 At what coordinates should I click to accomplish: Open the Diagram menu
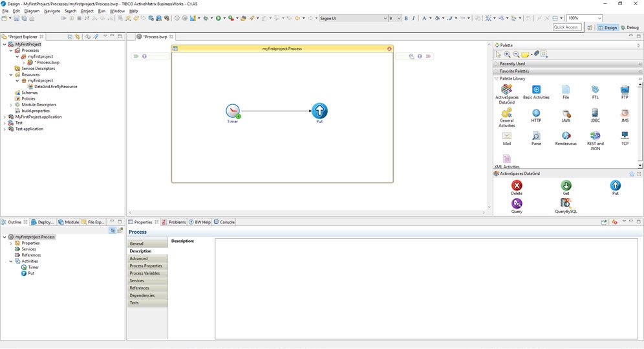tap(32, 11)
